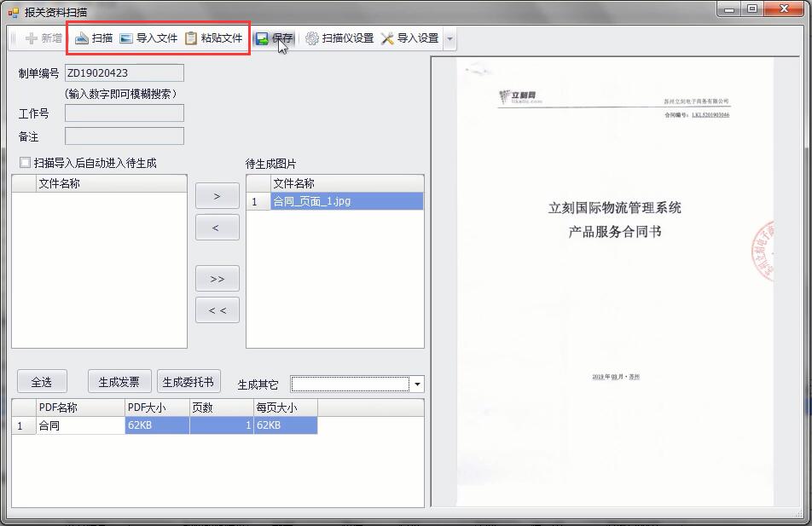812x526 pixels.
Task: Click the 全选 select all button
Action: tap(42, 382)
